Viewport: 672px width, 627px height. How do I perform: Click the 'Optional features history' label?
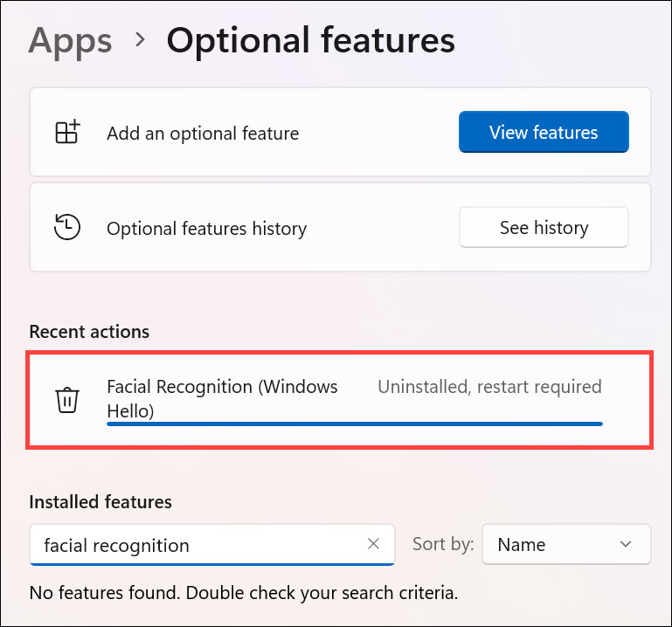coord(206,229)
